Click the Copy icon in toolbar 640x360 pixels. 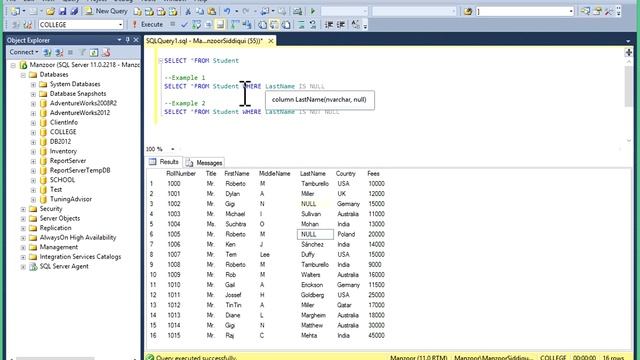[200, 11]
